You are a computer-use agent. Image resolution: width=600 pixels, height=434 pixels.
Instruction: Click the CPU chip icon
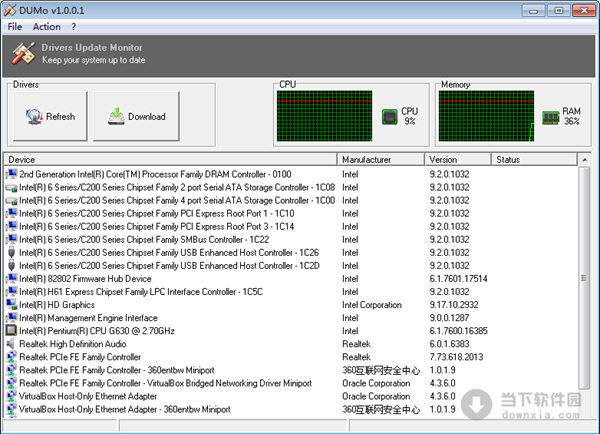coord(390,116)
